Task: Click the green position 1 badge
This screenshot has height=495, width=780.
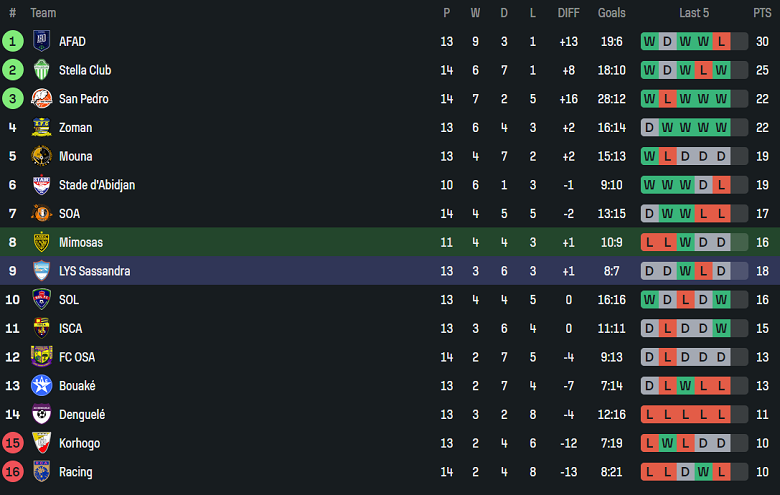Action: 13,41
